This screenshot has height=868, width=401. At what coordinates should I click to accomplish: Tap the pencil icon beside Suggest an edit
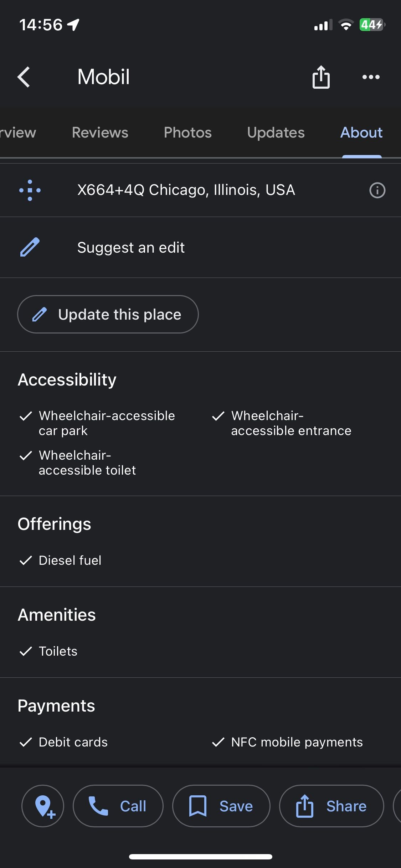[x=30, y=247]
